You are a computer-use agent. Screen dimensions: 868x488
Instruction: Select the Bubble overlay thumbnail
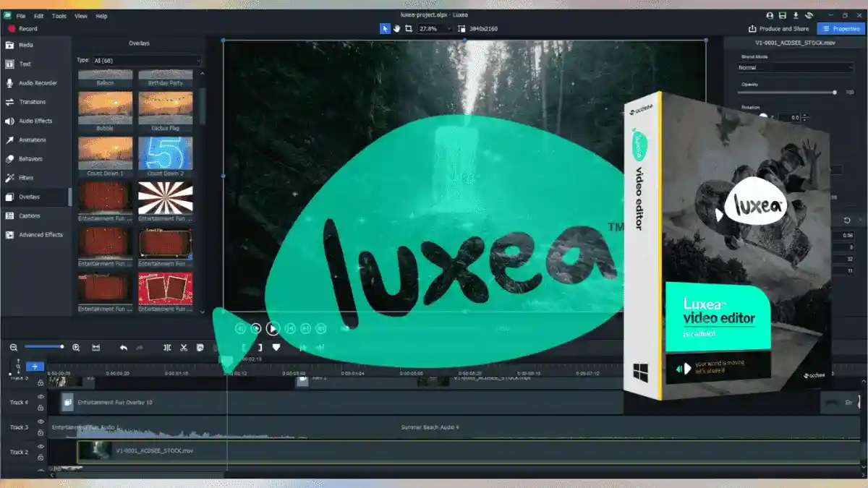(106, 111)
